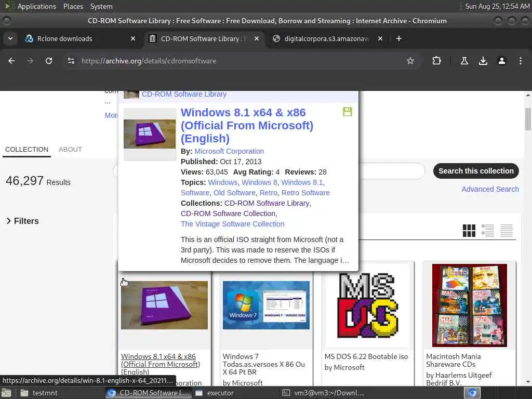The width and height of the screenshot is (532, 399).
Task: Open the Windows 8.1 topic link
Action: [x=302, y=182]
